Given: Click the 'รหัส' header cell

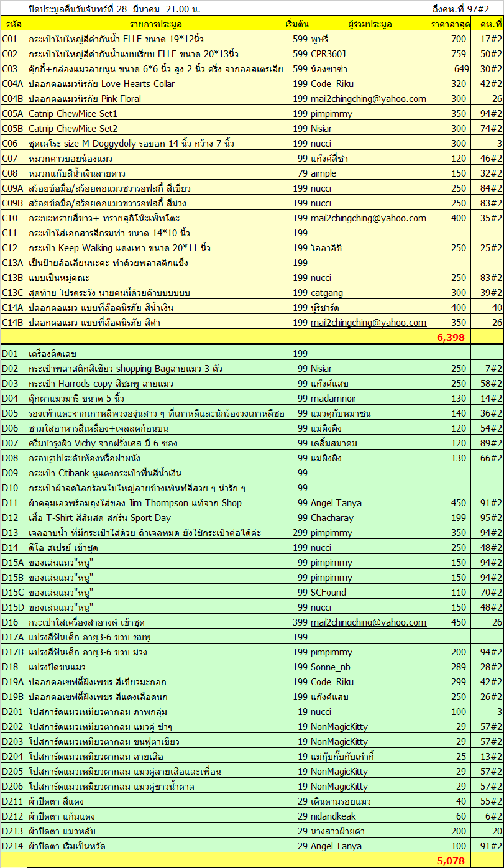Looking at the screenshot, I should pyautogui.click(x=13, y=24).
